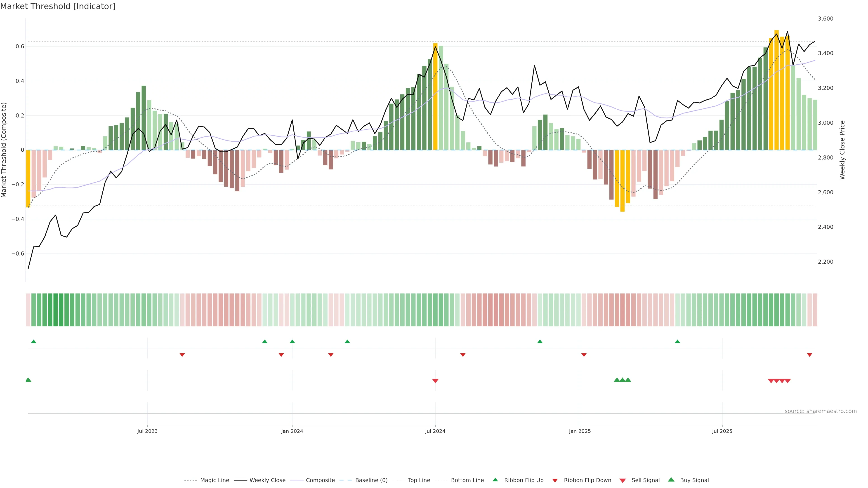Click the Ribbon Flip Down marker near Jan 2025

click(584, 355)
